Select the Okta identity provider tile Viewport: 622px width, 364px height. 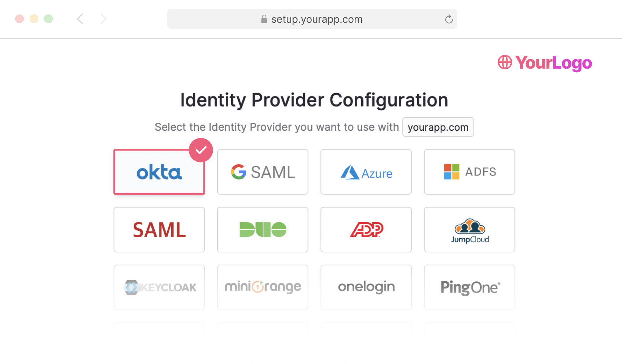pyautogui.click(x=159, y=172)
